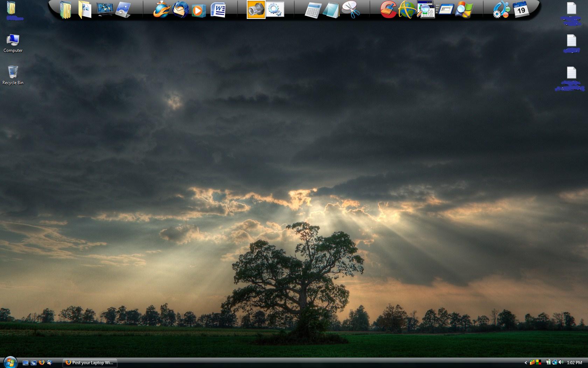Open Microsoft Word from the dock
The height and width of the screenshot is (368, 588).
[x=218, y=9]
